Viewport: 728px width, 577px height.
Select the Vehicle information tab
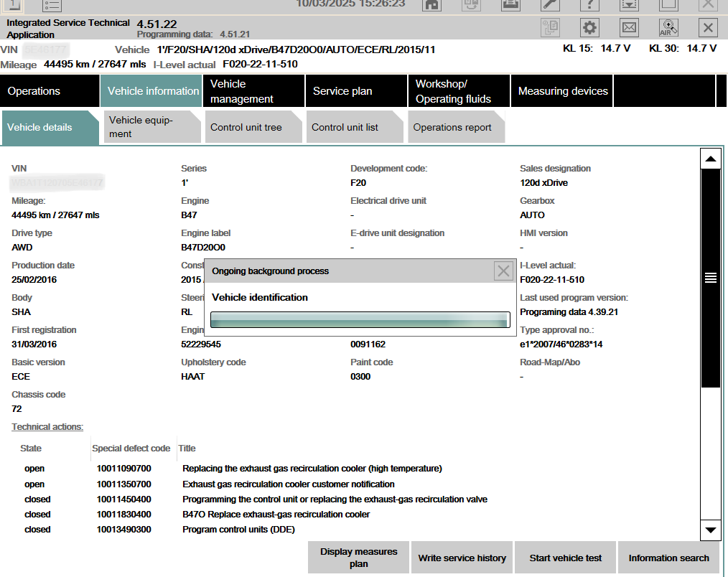point(151,91)
